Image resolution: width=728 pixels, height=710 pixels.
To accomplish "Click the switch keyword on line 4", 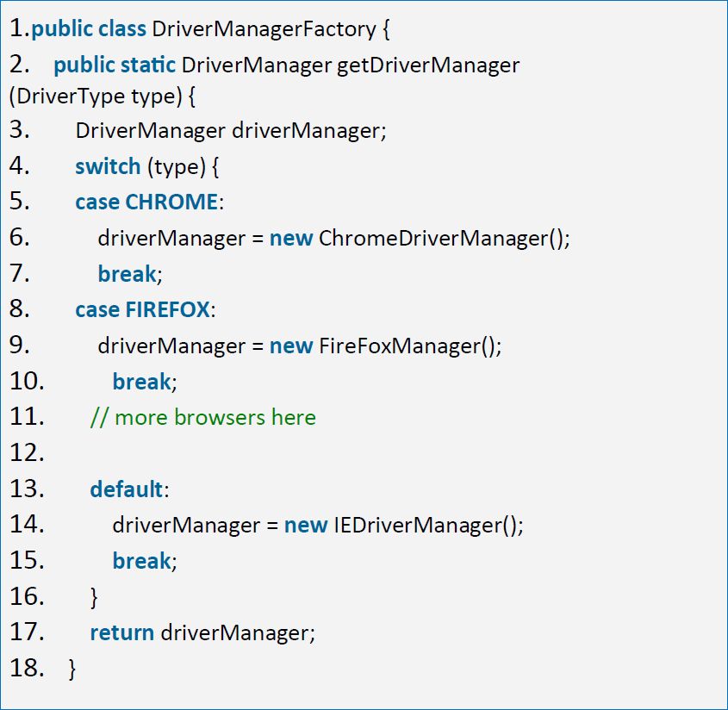I will pyautogui.click(x=108, y=166).
